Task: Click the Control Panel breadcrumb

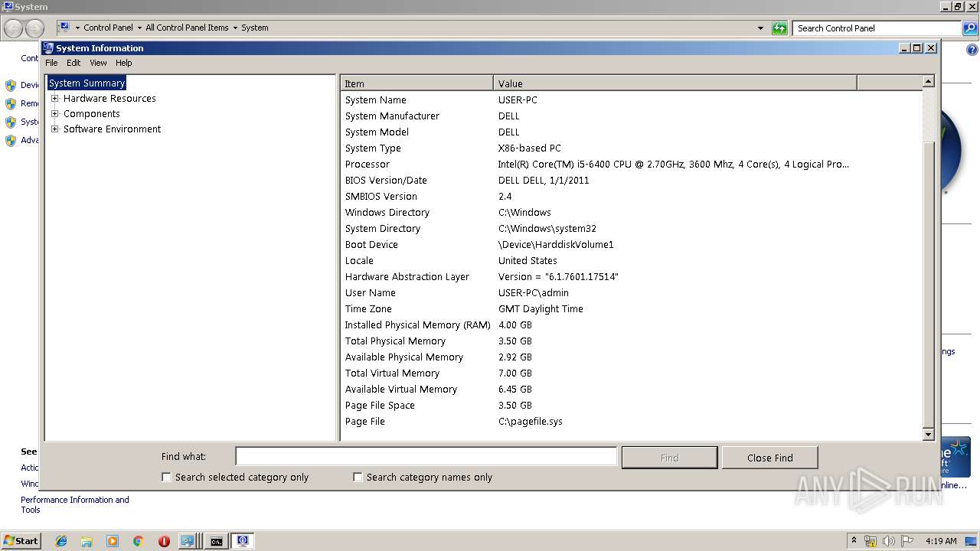Action: pyautogui.click(x=108, y=28)
